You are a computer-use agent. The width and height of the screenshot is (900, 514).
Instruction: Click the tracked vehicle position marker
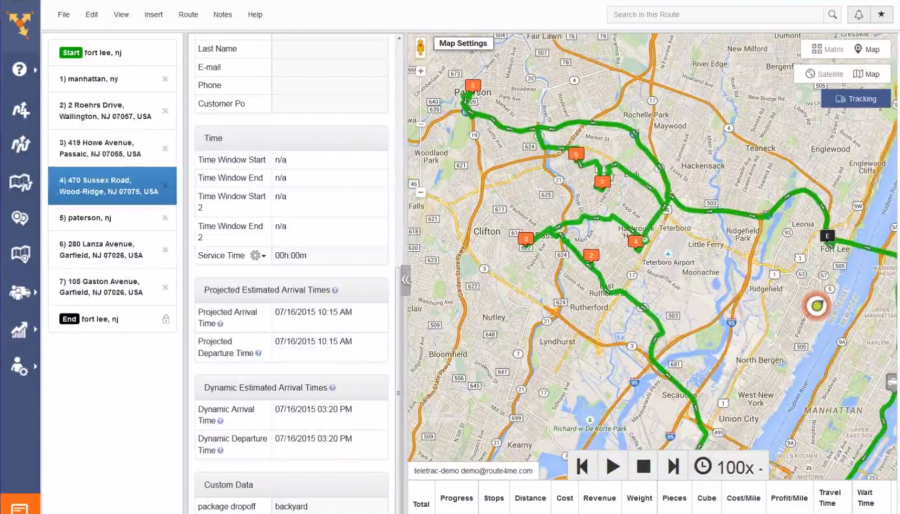coord(816,306)
